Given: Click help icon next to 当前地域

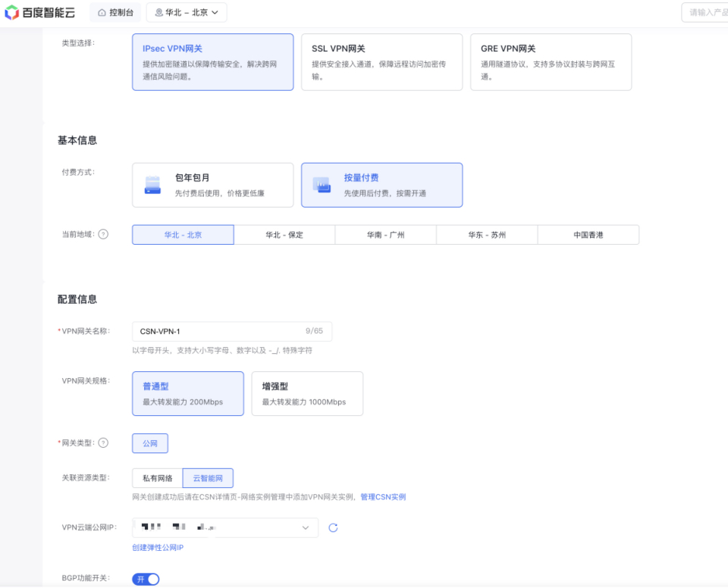Looking at the screenshot, I should 103,234.
